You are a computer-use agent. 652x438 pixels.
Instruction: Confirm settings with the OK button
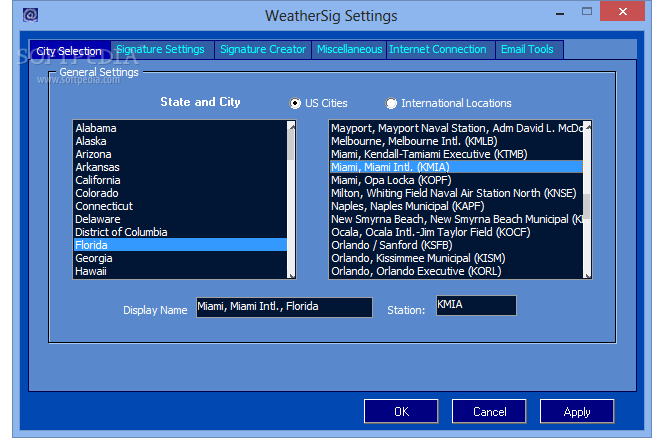pyautogui.click(x=401, y=411)
